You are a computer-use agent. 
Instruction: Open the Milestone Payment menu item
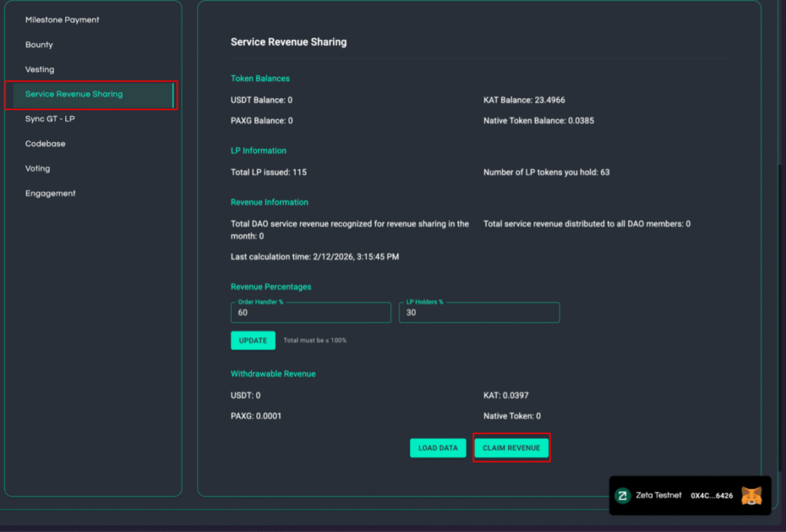coord(62,20)
